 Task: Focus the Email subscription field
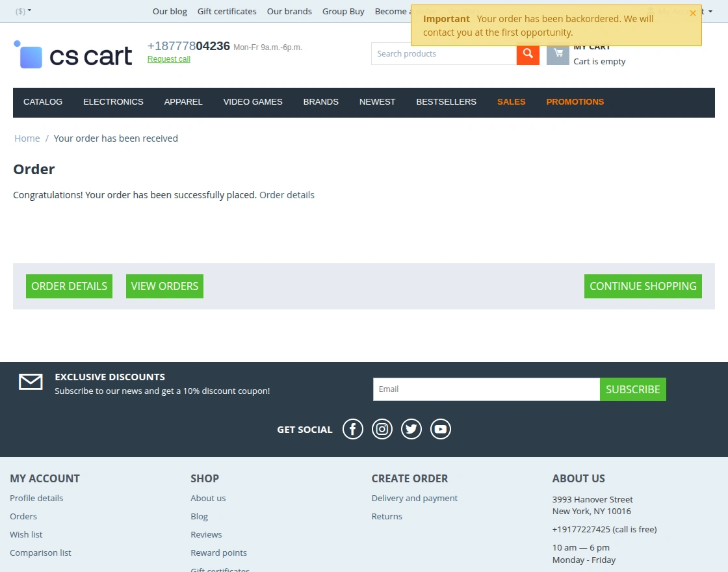[x=487, y=389]
